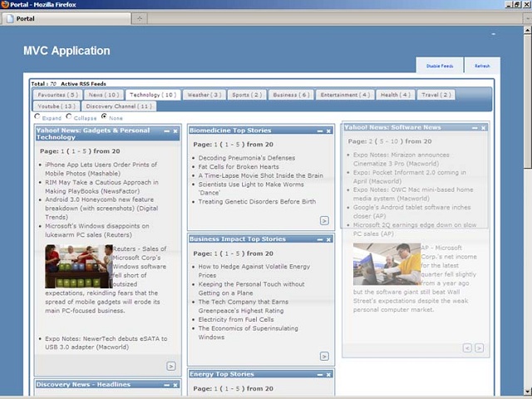Switch to the Technology ( 10 ) tab
The width and height of the screenshot is (532, 399).
tap(153, 95)
